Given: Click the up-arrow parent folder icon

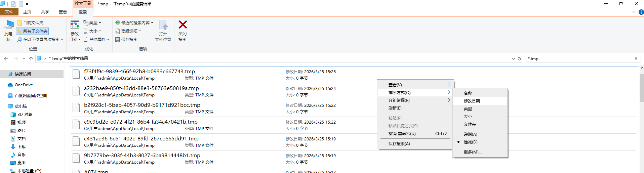Looking at the screenshot, I should pos(31,58).
